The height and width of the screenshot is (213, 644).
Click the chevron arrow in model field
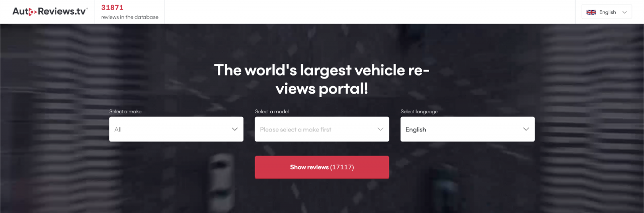tap(380, 129)
